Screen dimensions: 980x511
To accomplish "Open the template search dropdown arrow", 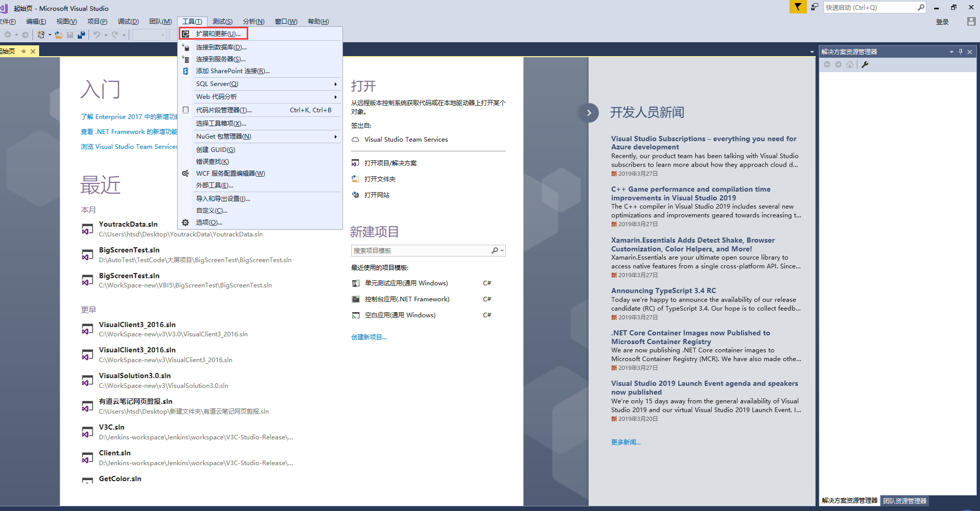I will point(502,251).
